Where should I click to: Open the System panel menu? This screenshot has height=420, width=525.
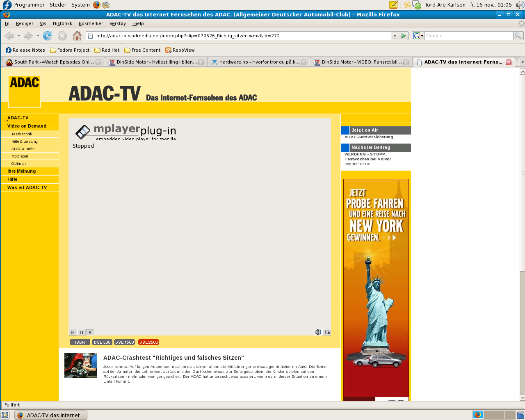pyautogui.click(x=80, y=5)
